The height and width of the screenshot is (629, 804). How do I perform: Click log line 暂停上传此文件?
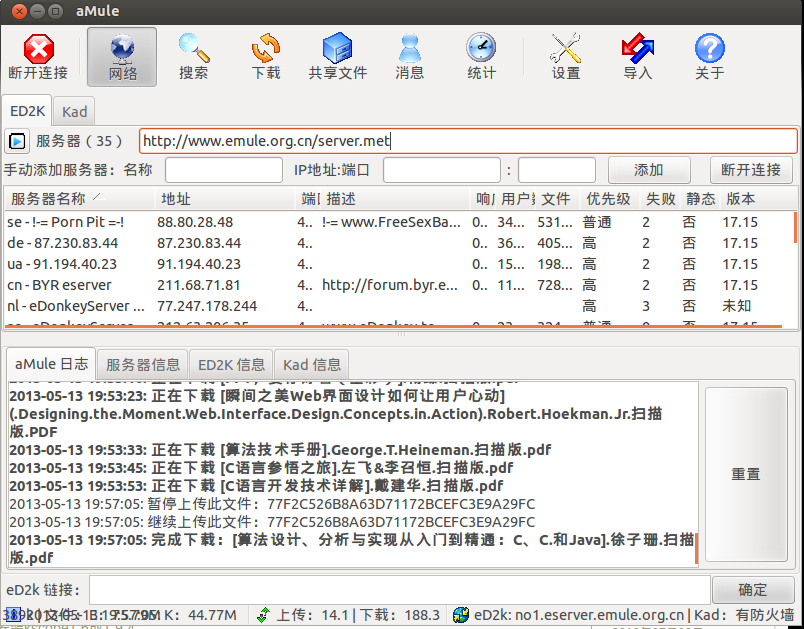tap(272, 504)
